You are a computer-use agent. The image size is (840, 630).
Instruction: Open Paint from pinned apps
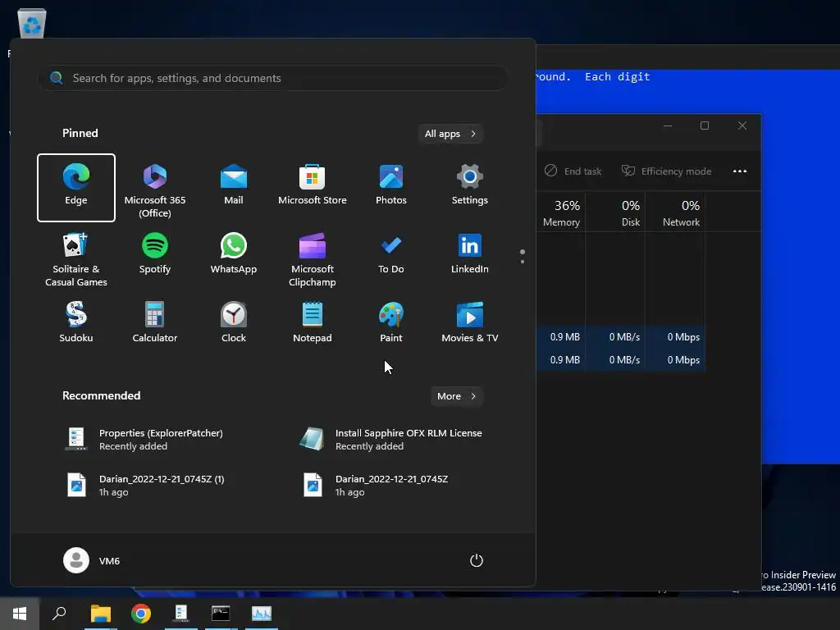pos(391,322)
